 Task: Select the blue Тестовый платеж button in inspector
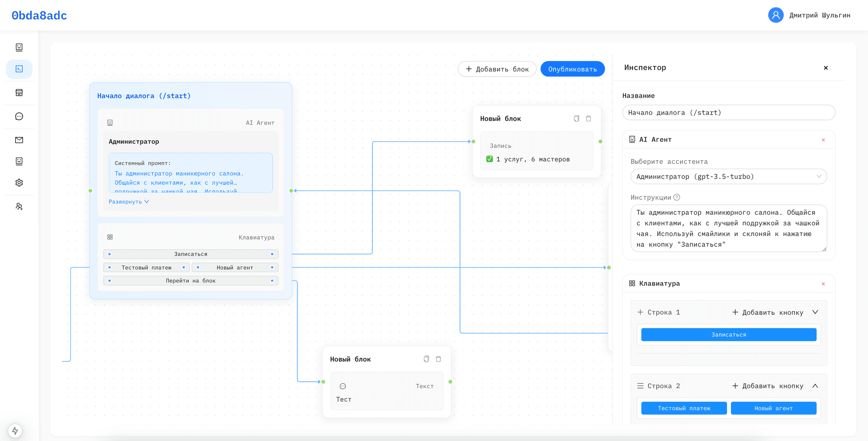[684, 408]
